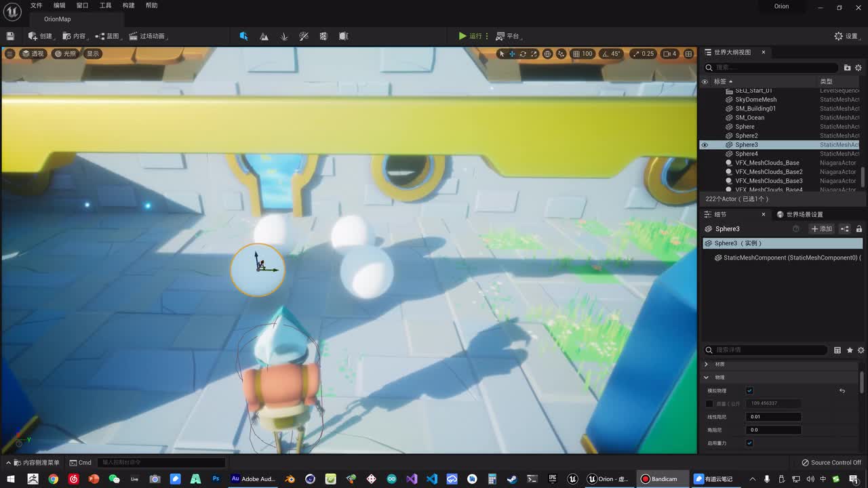This screenshot has height=488, width=868.
Task: Select VFX_MeshClouds_Base2 in outliner
Action: click(768, 171)
